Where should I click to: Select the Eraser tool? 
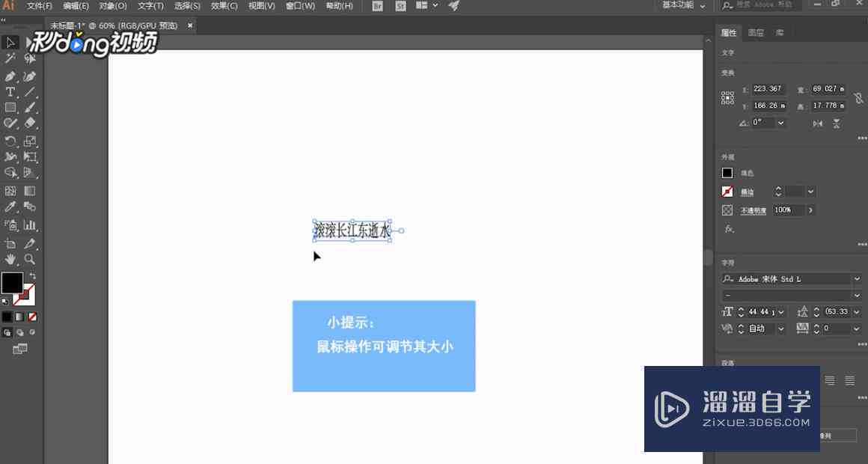(30, 123)
